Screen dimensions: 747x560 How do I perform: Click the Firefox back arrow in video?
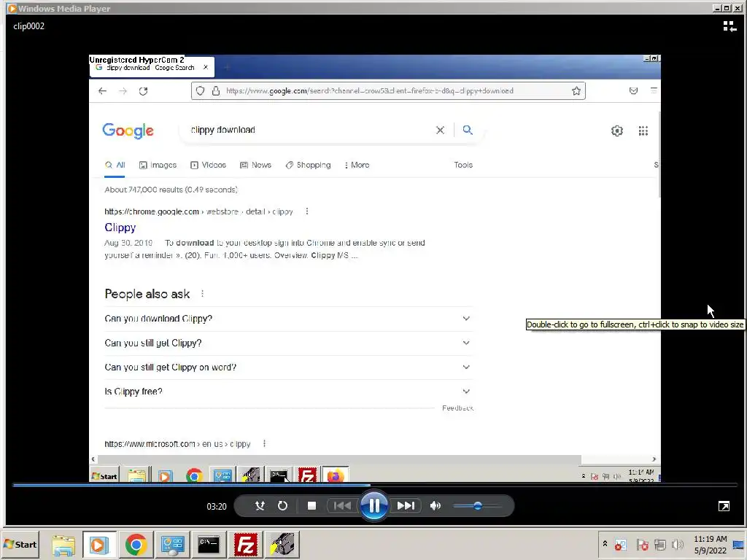[102, 91]
